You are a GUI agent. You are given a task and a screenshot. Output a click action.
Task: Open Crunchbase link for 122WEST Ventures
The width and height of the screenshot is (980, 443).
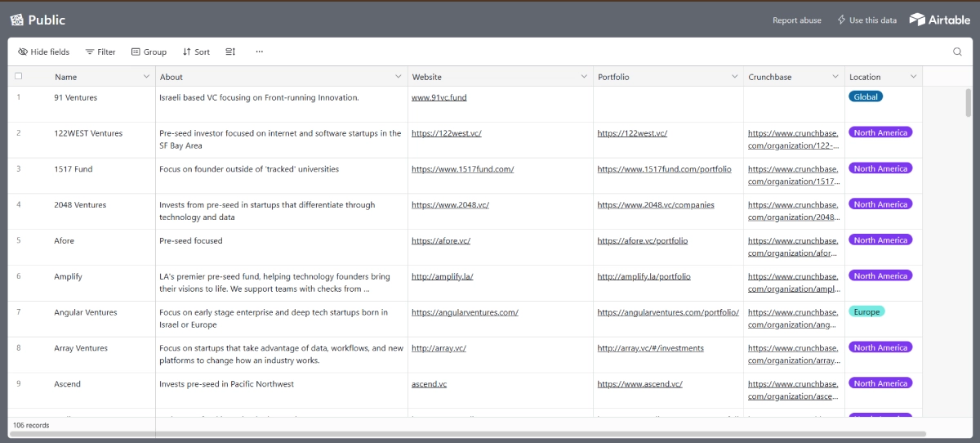(x=794, y=140)
